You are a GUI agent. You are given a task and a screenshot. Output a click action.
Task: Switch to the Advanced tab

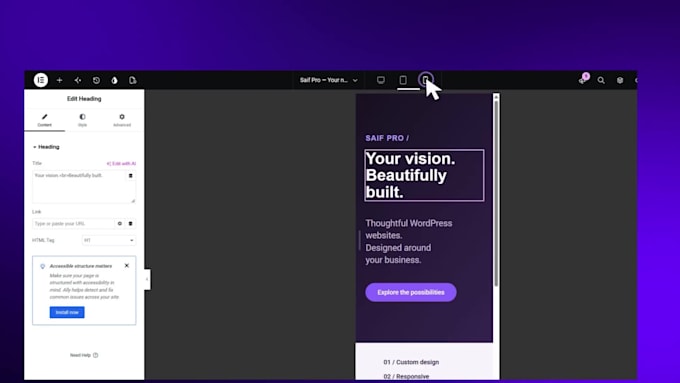(x=122, y=120)
